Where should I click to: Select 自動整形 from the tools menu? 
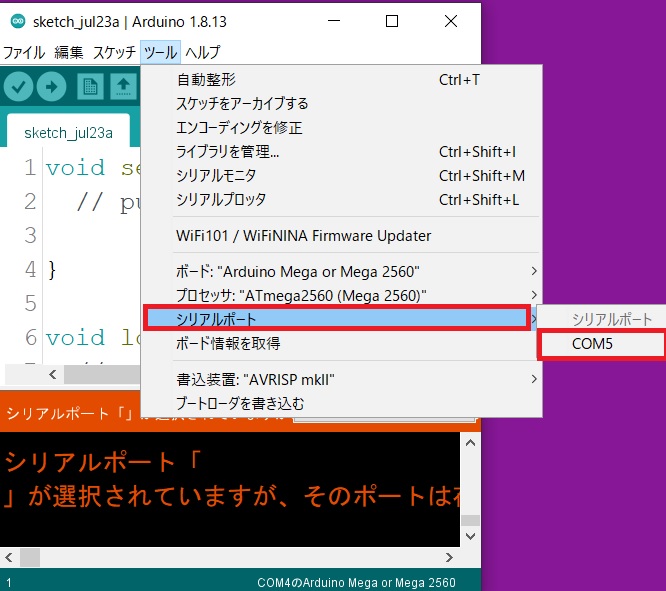(341, 79)
